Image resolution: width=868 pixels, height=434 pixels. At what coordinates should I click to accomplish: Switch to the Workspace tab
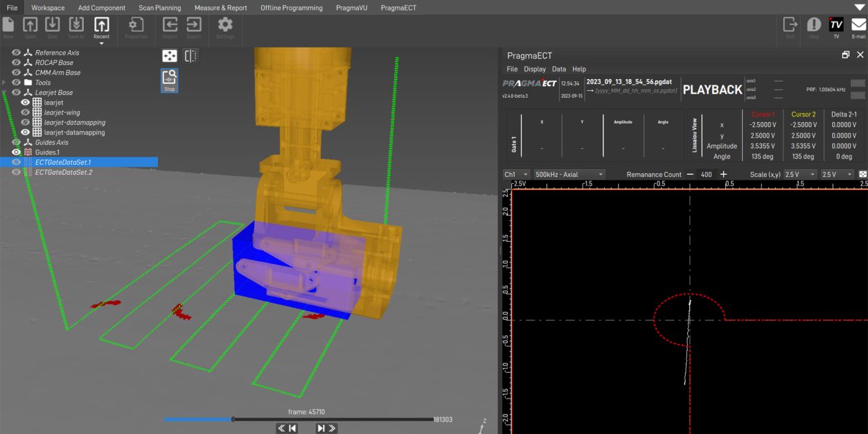48,8
